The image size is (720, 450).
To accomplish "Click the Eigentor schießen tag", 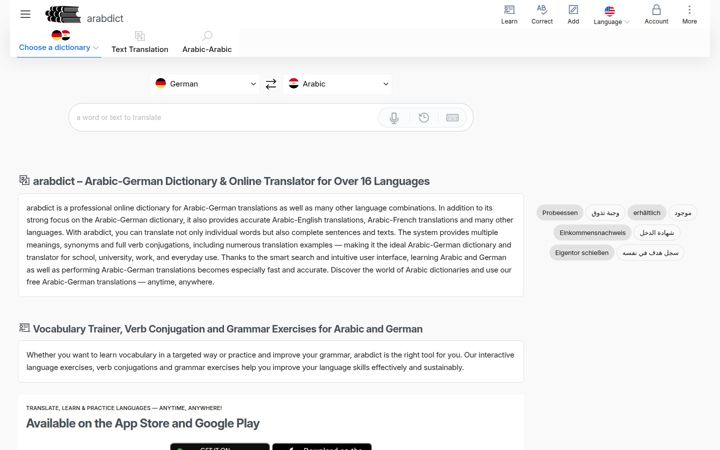I will point(582,253).
